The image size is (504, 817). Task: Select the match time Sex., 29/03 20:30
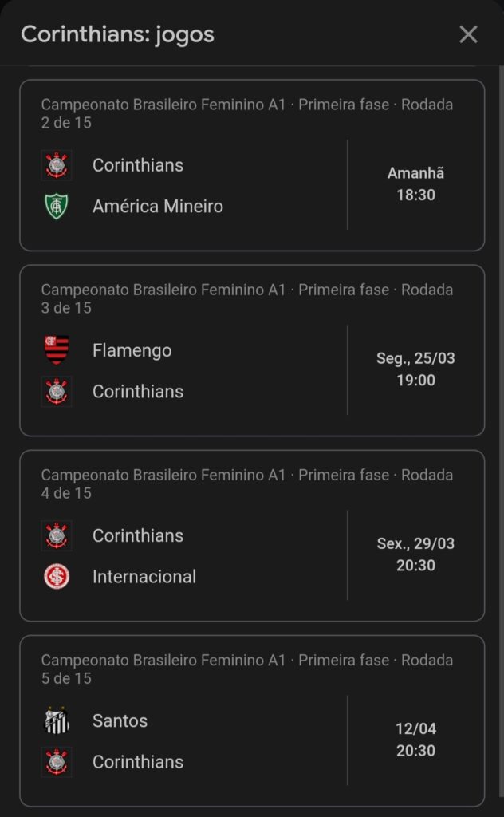tap(415, 555)
